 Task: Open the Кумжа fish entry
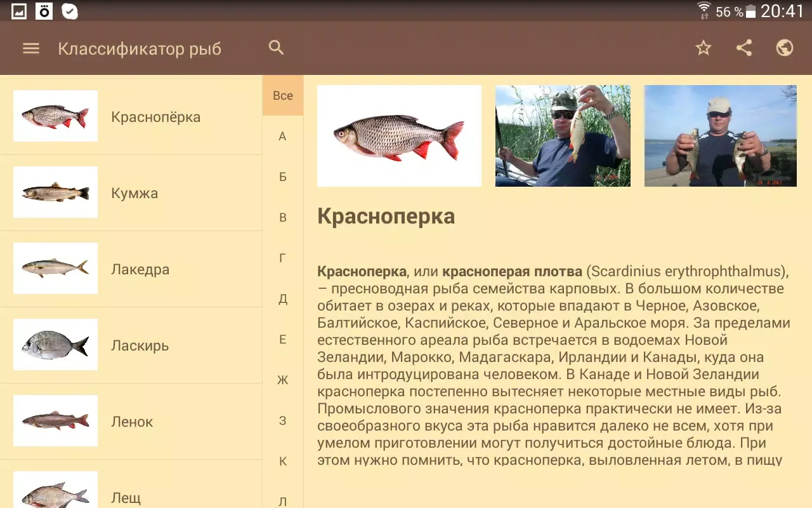[131, 193]
